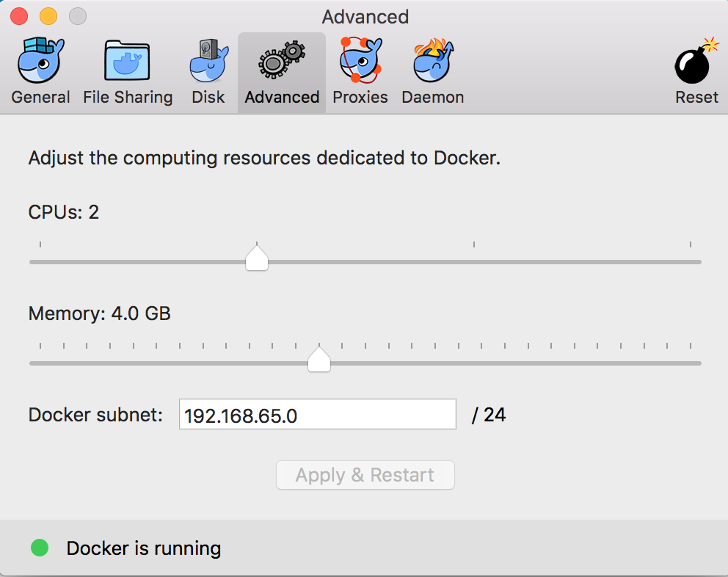This screenshot has height=577, width=728.
Task: Click the Apply & Restart button
Action: coord(365,475)
